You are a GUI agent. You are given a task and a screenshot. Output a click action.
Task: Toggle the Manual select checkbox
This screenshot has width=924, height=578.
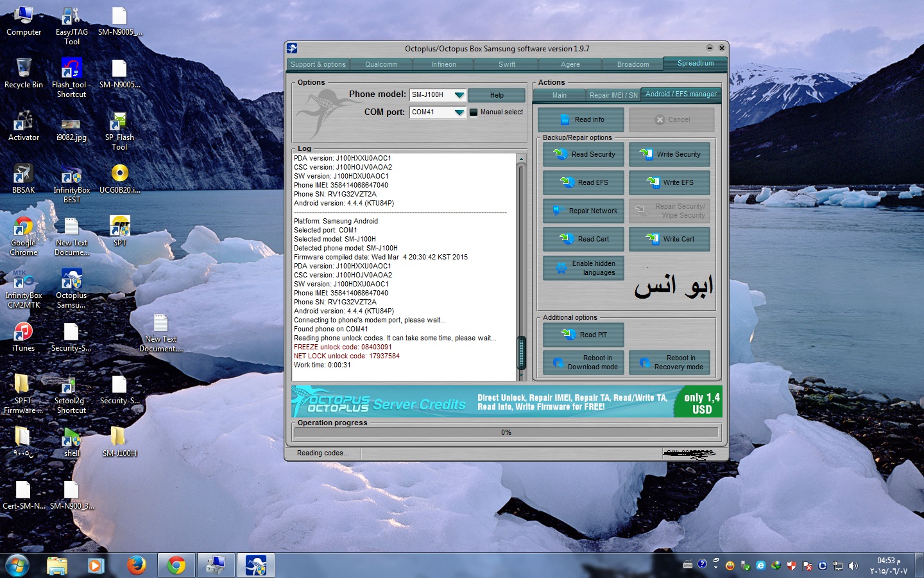[474, 112]
